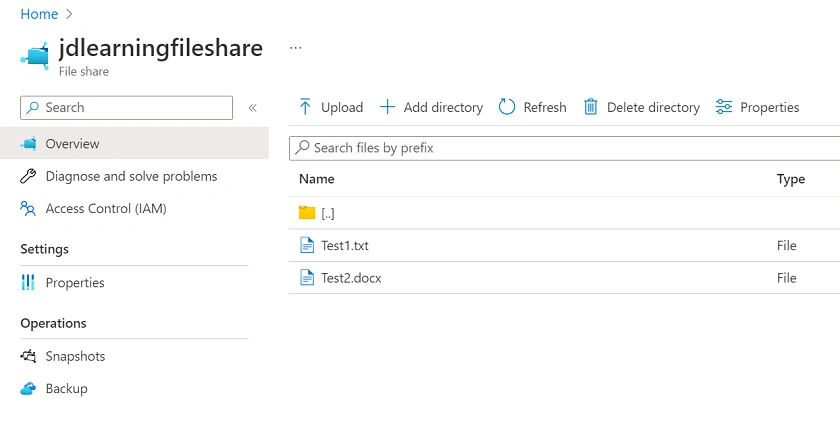Open Access Control (IAM)
The width and height of the screenshot is (840, 439).
point(106,209)
